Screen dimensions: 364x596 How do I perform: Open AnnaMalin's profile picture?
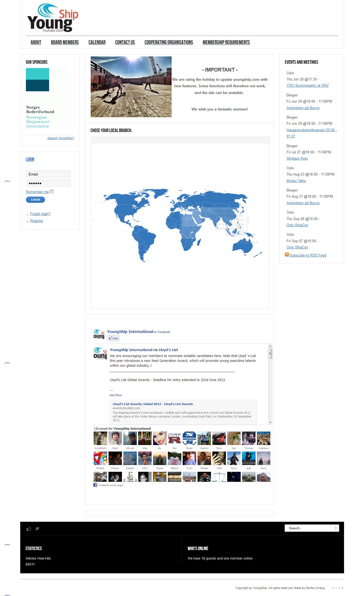(x=100, y=438)
